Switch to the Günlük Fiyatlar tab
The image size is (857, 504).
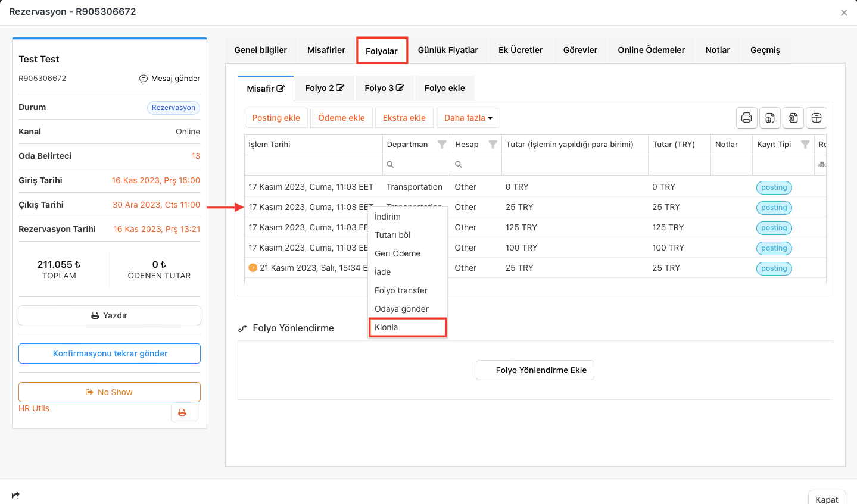(x=448, y=50)
